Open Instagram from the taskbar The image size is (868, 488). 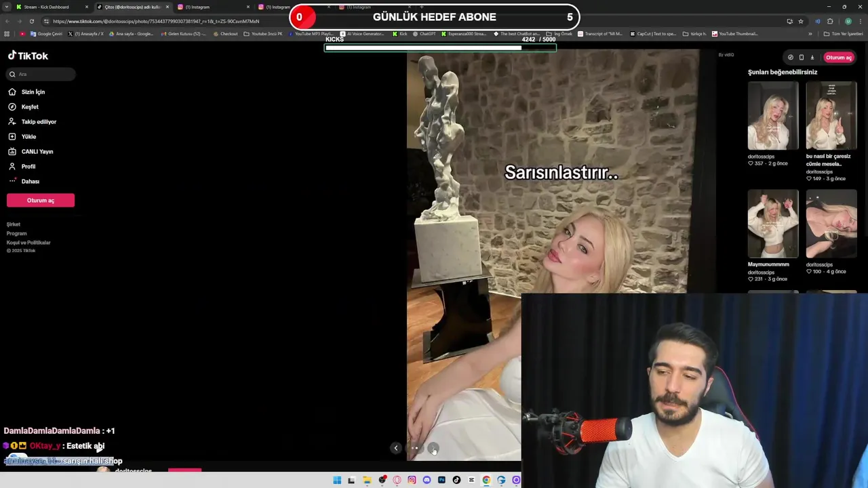tap(412, 480)
